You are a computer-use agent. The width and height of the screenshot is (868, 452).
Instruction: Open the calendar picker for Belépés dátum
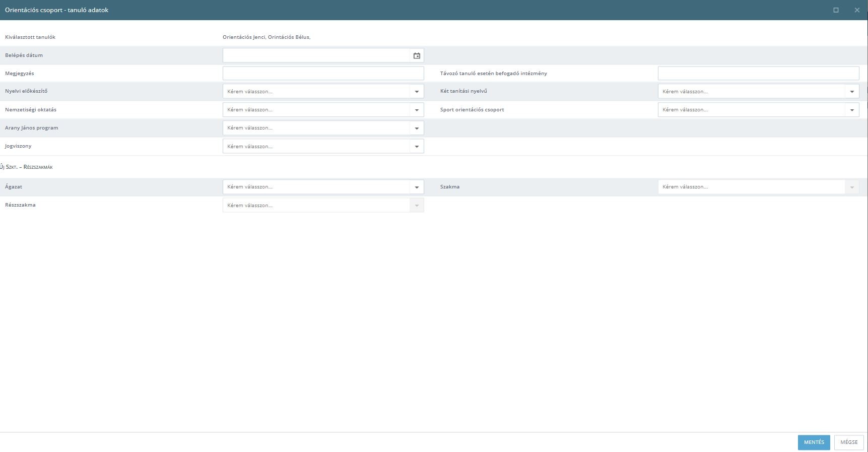tap(417, 55)
